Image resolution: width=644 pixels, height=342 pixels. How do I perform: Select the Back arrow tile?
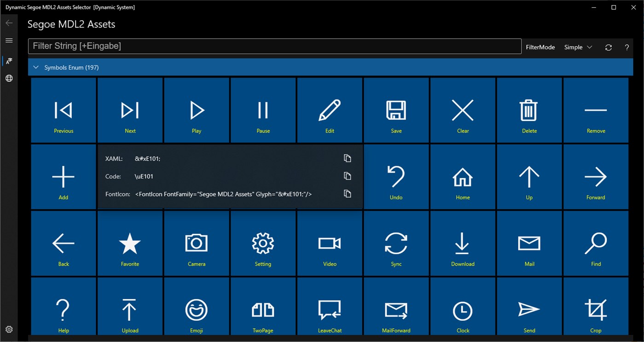click(64, 243)
